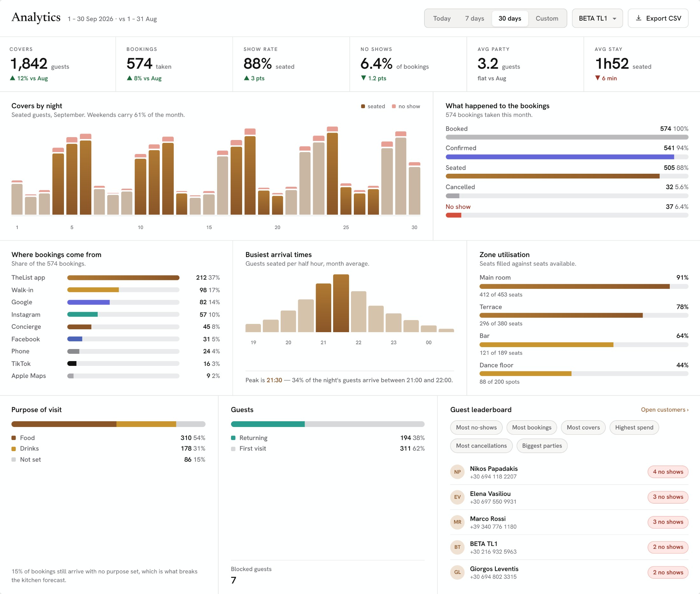Image resolution: width=700 pixels, height=594 pixels.
Task: Filter leaderboard by Most bookings
Action: 531,427
